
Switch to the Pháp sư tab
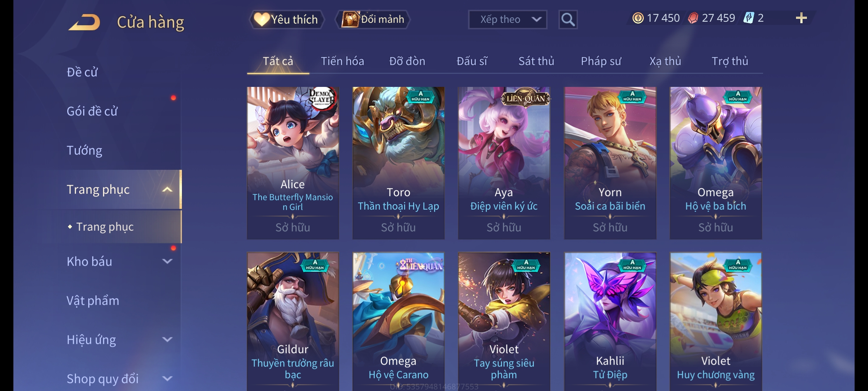coord(601,61)
